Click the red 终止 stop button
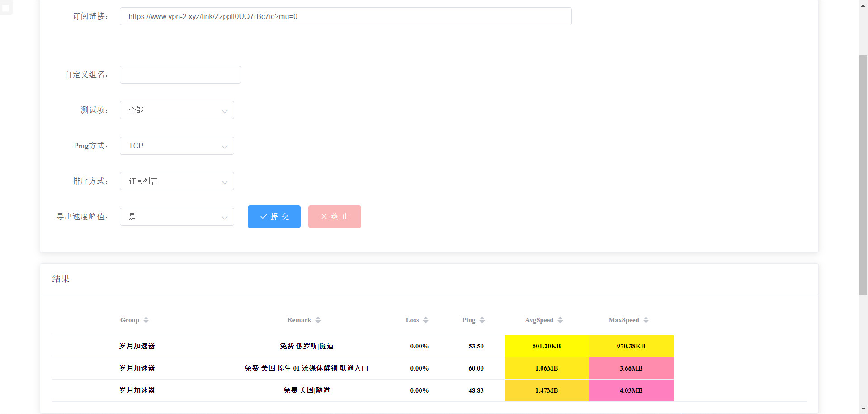Screen dimensions: 868x414 335,217
